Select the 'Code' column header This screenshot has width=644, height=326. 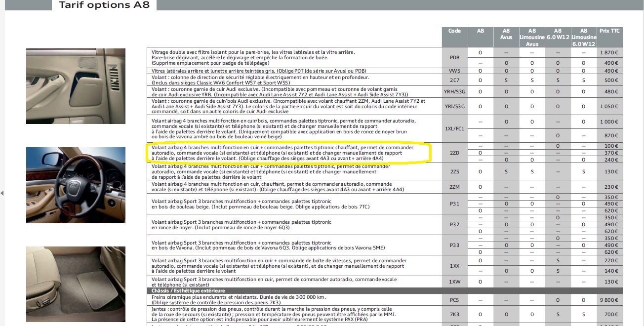point(454,31)
